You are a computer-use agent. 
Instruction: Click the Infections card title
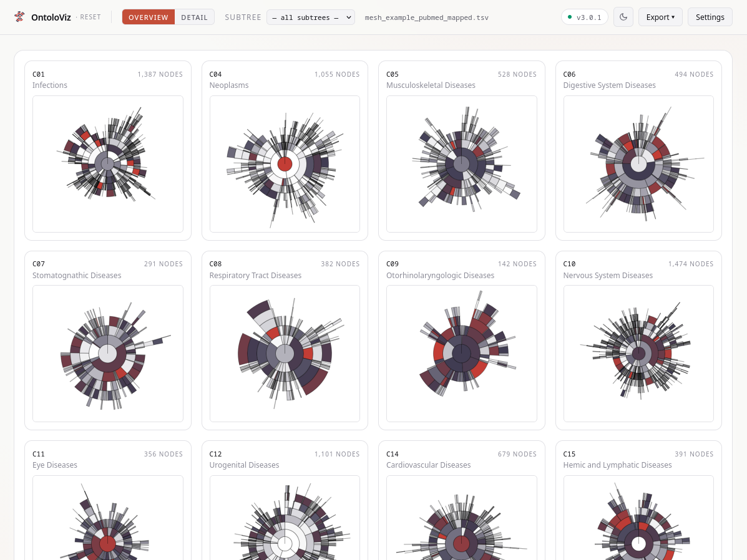[49, 85]
